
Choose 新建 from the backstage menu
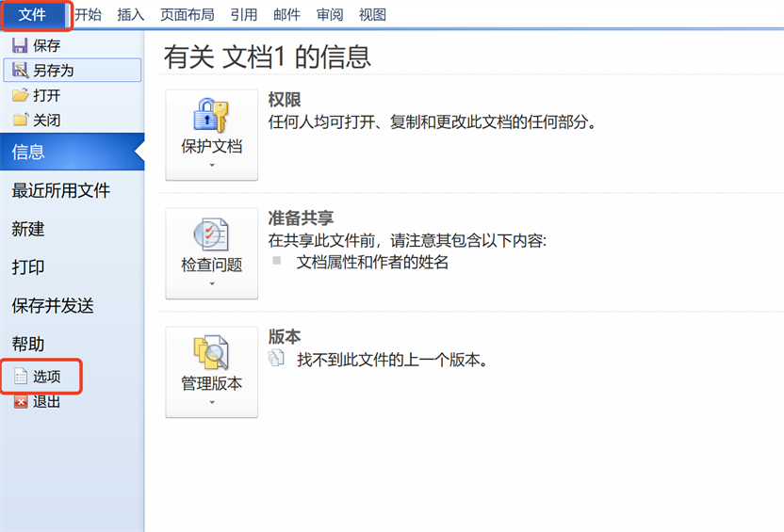point(28,230)
